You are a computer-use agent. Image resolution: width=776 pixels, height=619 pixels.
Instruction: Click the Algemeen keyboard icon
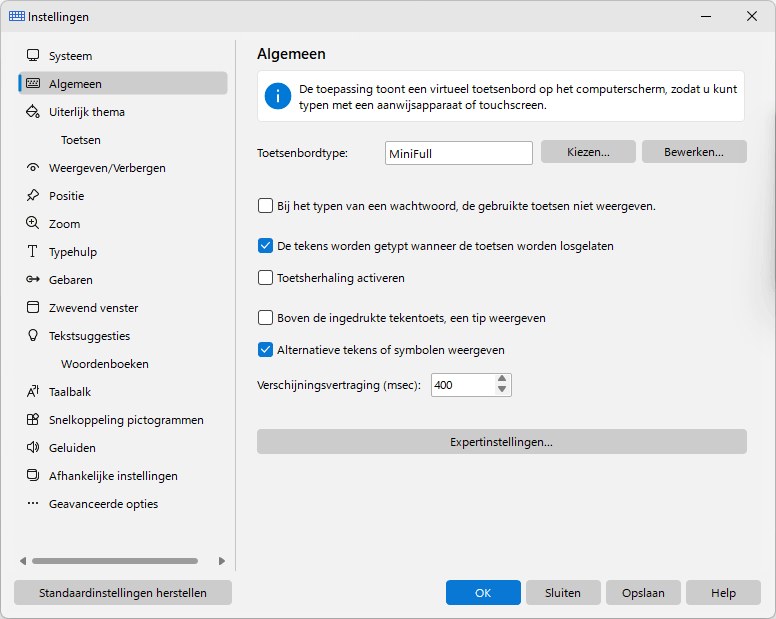tap(33, 83)
